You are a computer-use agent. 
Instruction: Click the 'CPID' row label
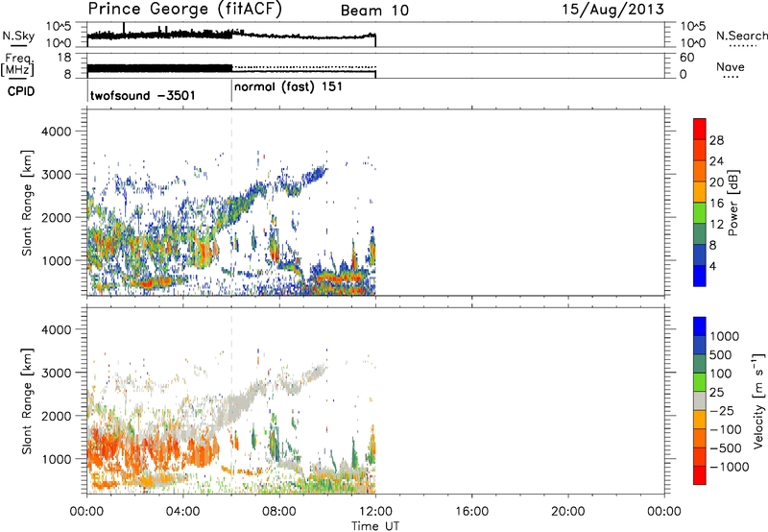click(x=21, y=91)
